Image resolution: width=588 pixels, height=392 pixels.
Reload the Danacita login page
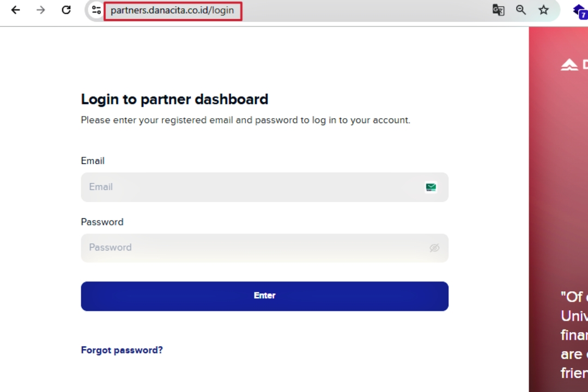66,10
